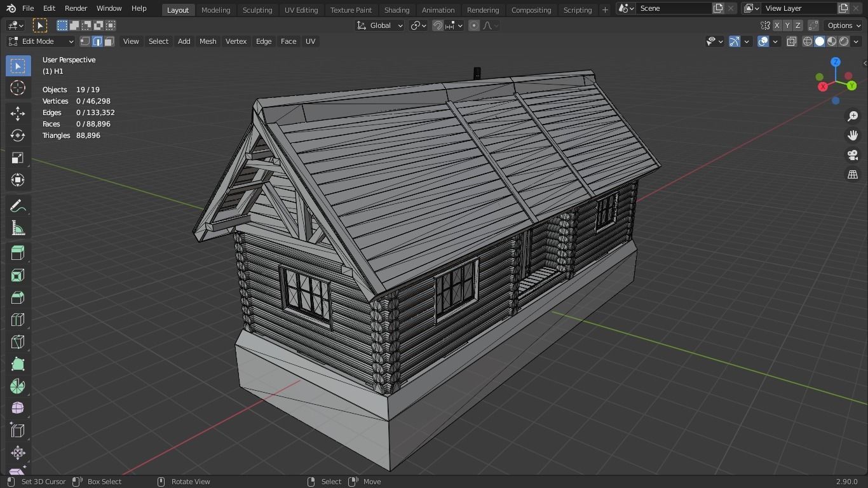Open the editor type dropdown
868x488 pixels.
point(15,25)
